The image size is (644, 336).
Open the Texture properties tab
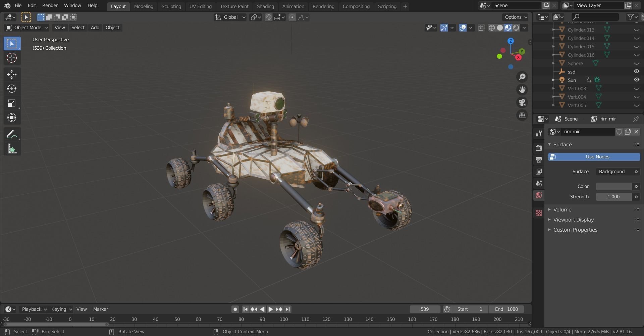click(x=539, y=213)
